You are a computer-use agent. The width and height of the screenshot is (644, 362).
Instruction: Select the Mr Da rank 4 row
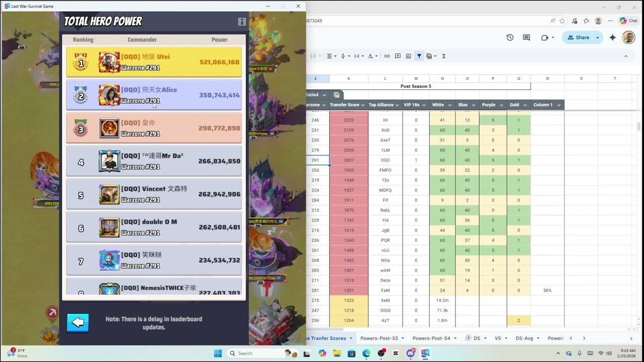[154, 161]
